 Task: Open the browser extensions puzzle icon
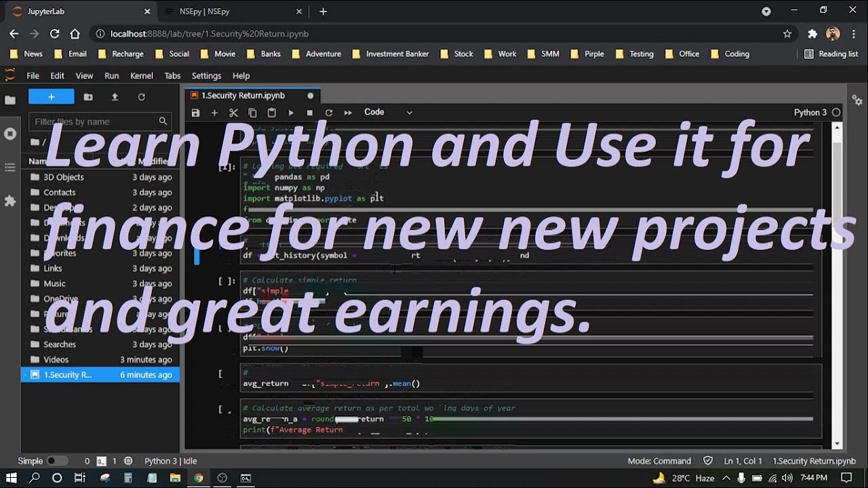pos(812,34)
